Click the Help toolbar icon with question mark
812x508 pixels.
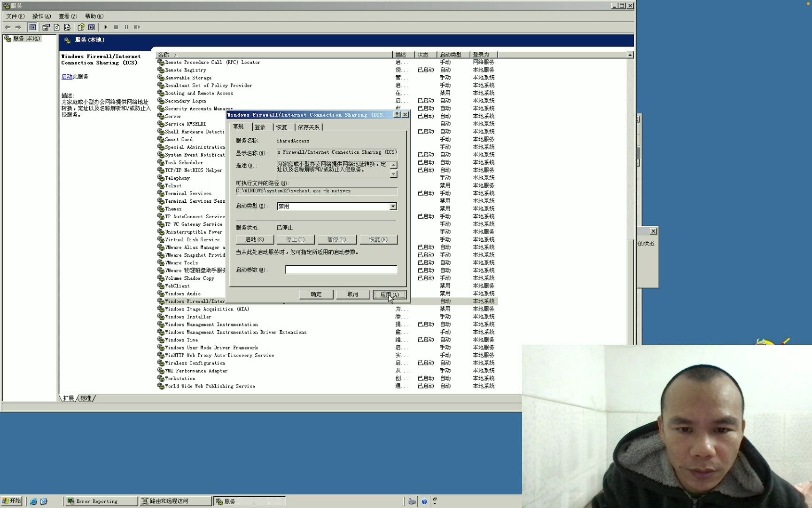(x=81, y=27)
